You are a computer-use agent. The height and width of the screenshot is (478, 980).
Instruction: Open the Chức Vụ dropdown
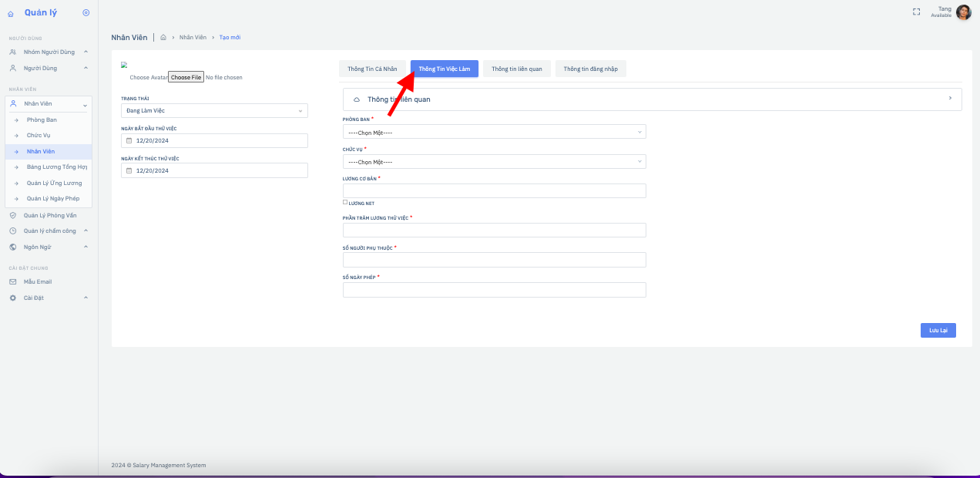494,162
